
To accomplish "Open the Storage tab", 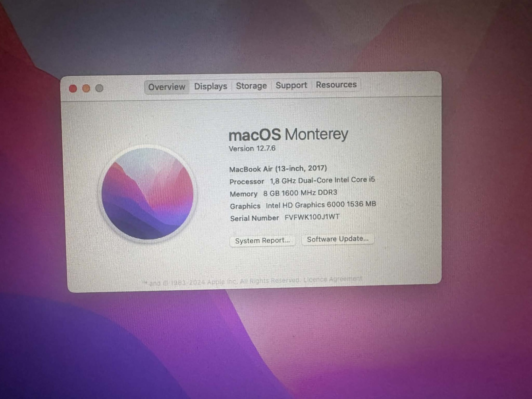I will tap(251, 86).
